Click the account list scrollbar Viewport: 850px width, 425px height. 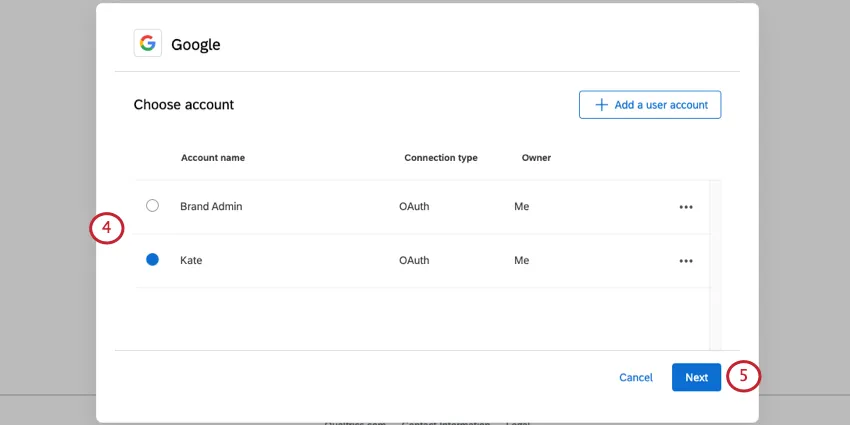pos(715,264)
